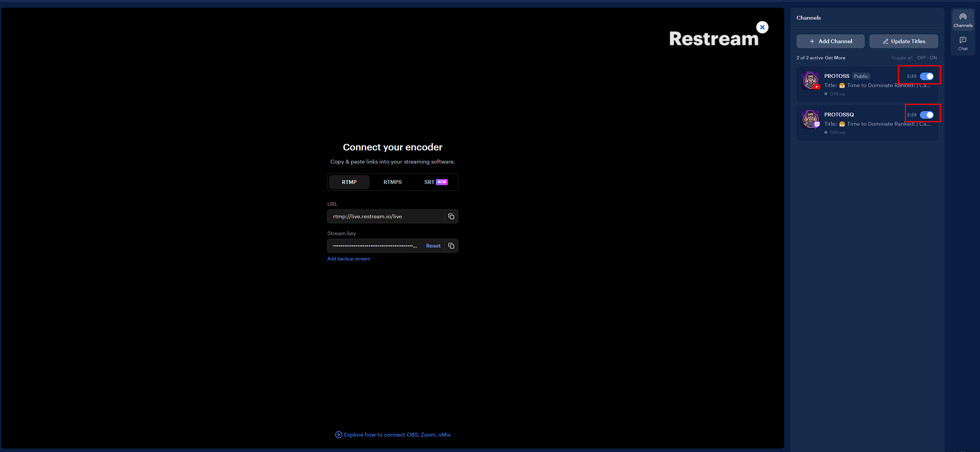Screen dimensions: 980x452
Task: Click the PROTOSS channel name
Action: click(x=837, y=76)
